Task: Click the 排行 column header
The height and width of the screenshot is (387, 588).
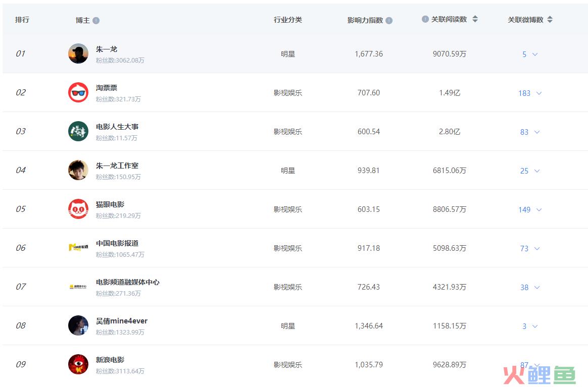Action: [22, 20]
